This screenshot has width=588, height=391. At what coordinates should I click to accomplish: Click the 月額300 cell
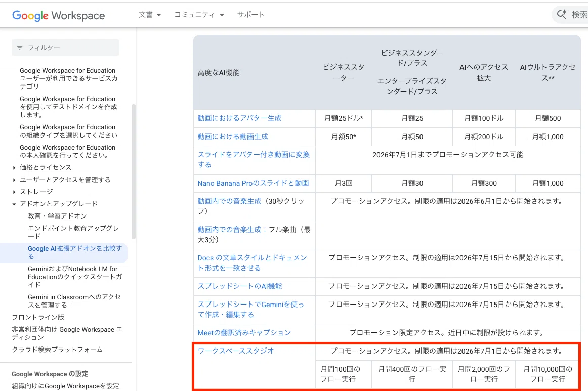point(484,183)
